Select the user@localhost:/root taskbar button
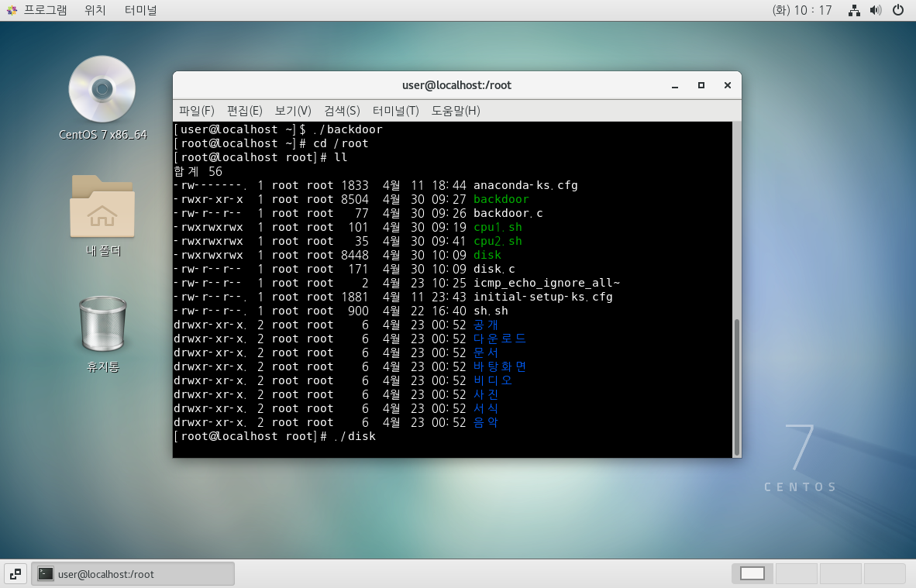The width and height of the screenshot is (916, 588). [133, 574]
